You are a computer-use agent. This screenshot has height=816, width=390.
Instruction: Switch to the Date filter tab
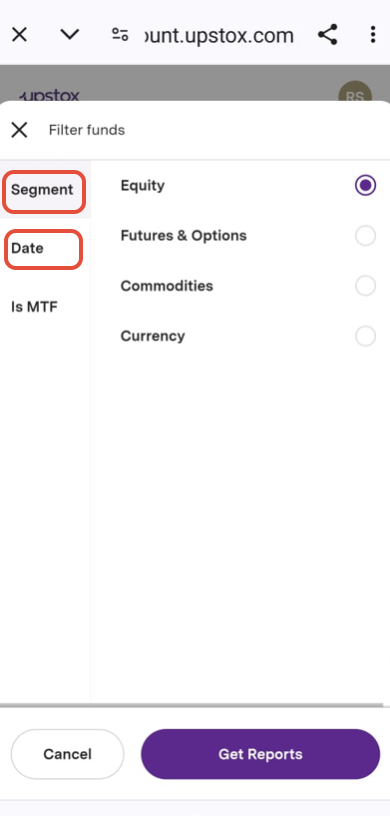click(44, 249)
